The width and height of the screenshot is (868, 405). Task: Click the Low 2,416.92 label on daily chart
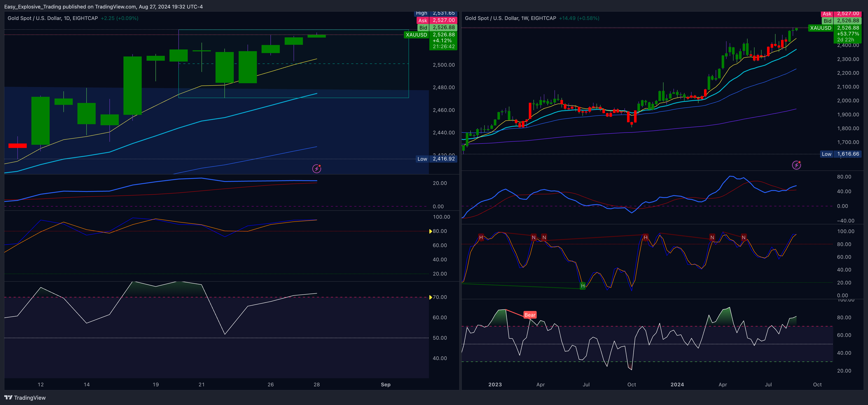tap(436, 159)
